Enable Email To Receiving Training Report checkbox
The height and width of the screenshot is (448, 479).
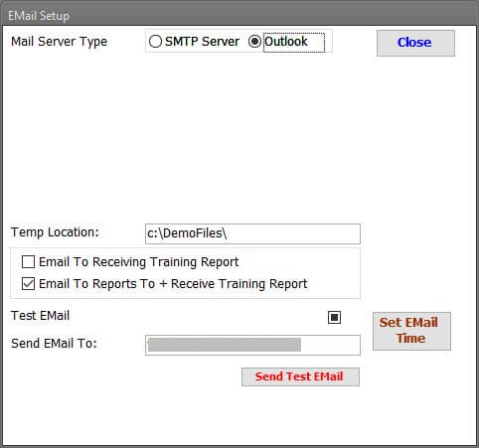coord(28,262)
